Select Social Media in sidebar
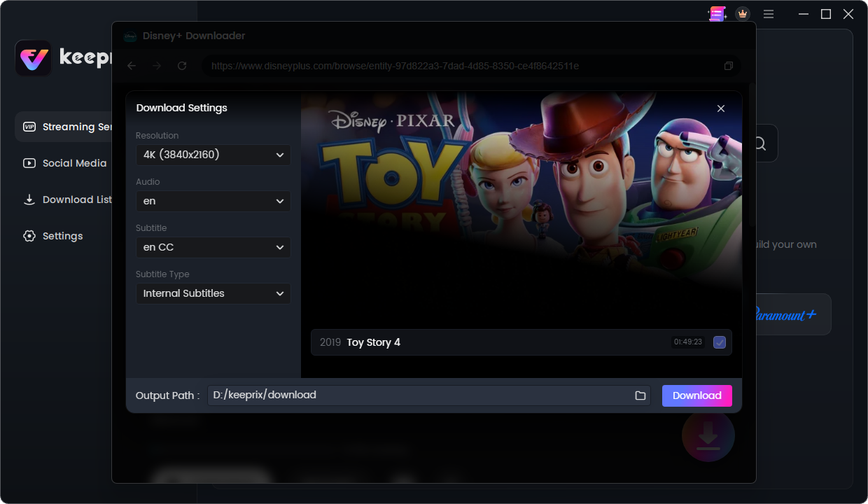 pyautogui.click(x=64, y=163)
